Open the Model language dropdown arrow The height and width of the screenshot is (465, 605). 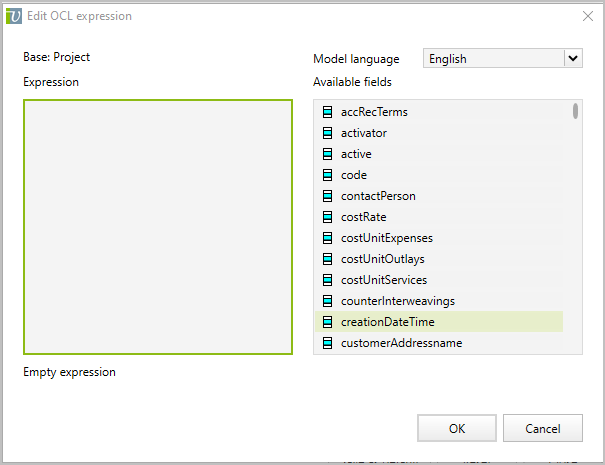point(573,59)
